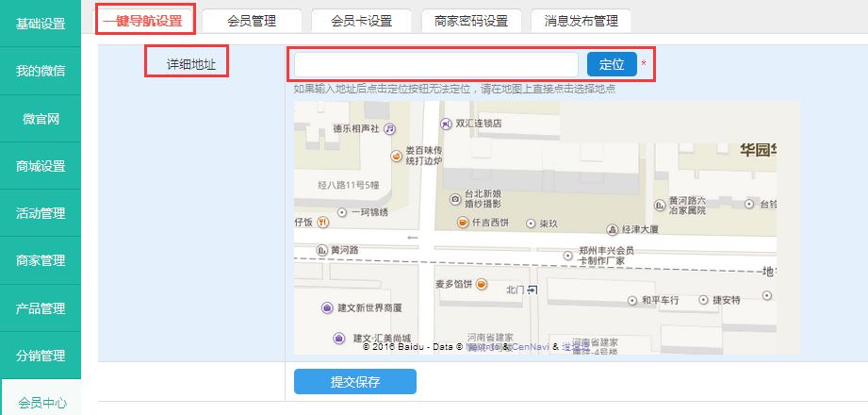Select 分销管理 from the sidebar menu

click(41, 356)
